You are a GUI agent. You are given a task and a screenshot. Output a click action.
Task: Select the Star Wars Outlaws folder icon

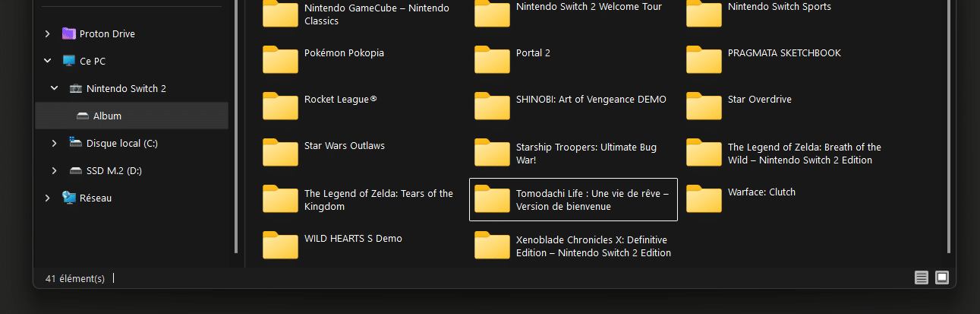(x=280, y=152)
